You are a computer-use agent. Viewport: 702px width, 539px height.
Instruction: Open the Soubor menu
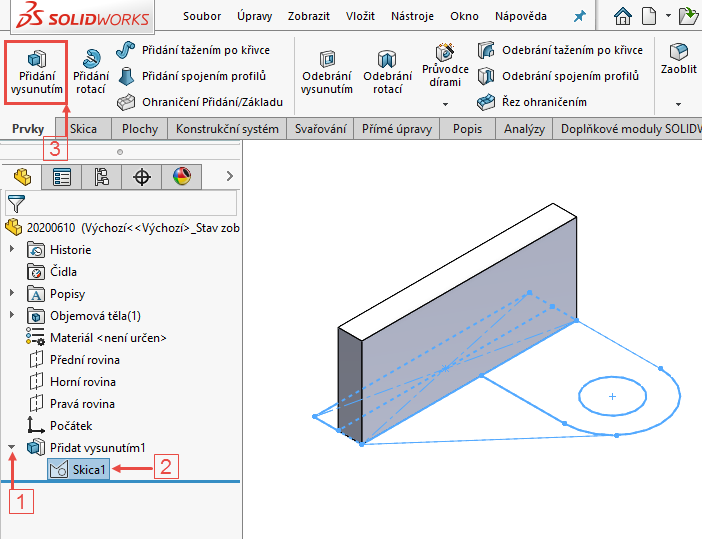(202, 16)
